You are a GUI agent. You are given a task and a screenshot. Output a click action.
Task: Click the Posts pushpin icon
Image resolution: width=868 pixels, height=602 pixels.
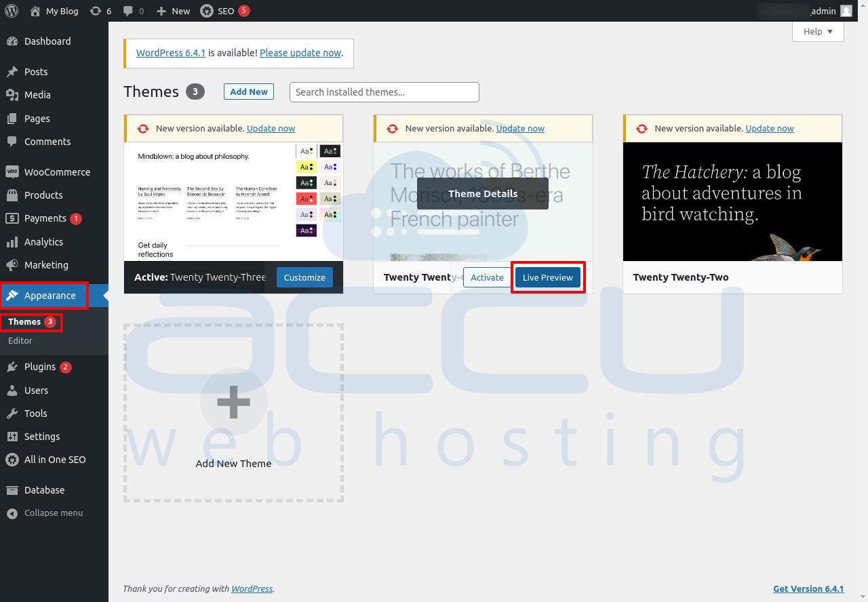[x=12, y=72]
